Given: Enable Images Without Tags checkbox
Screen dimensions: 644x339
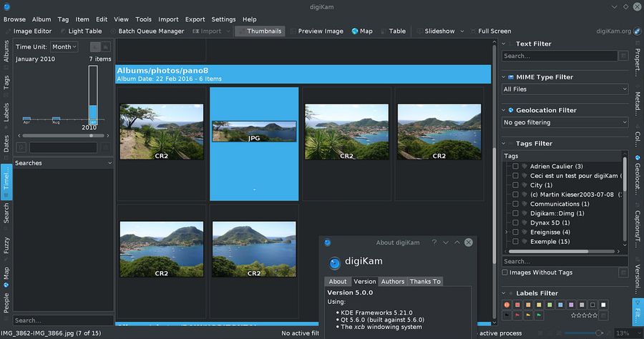Looking at the screenshot, I should coord(504,272).
